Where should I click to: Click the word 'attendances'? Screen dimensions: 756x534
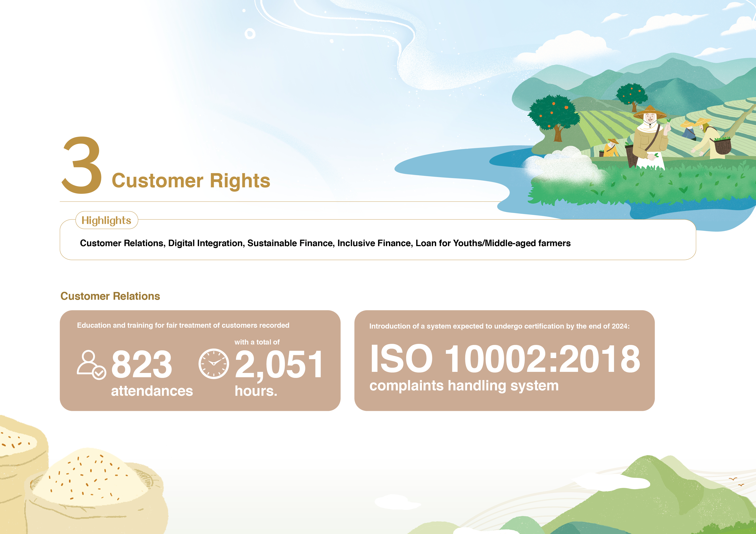pyautogui.click(x=152, y=391)
